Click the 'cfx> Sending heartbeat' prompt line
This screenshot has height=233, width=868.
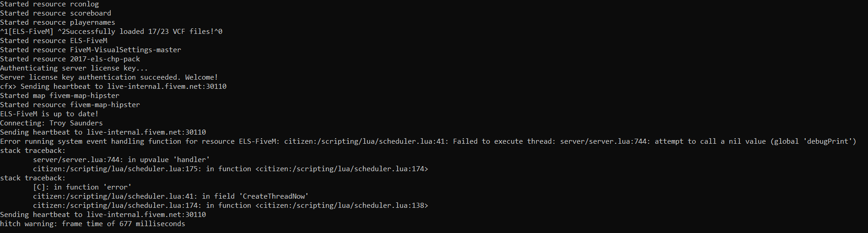(x=113, y=87)
